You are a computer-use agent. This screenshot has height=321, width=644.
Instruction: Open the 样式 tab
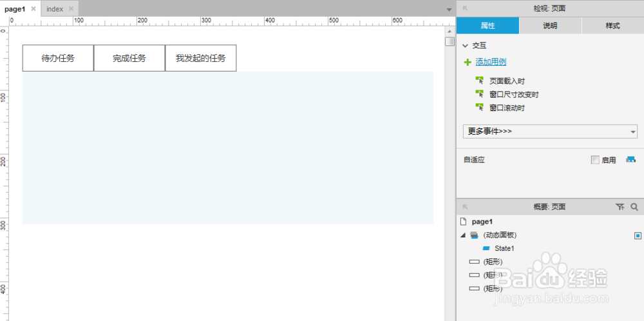click(613, 26)
